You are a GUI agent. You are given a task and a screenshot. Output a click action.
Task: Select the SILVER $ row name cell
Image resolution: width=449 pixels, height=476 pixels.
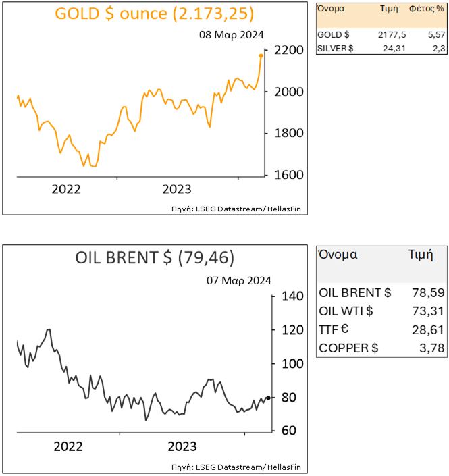point(336,48)
